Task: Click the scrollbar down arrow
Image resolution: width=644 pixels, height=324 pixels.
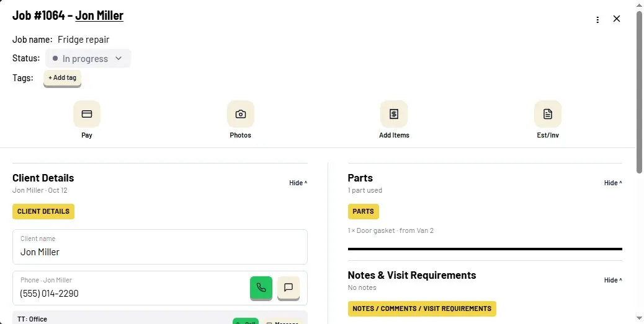Action: pos(640,318)
